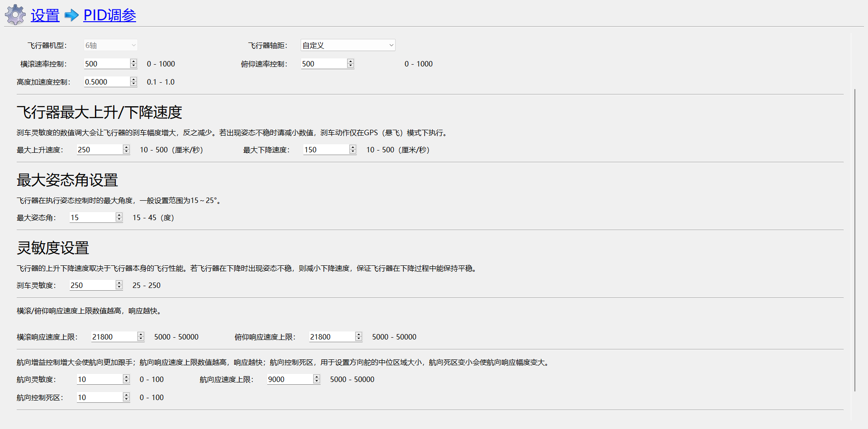Click the 刹车灵敏度 field showing 250
The height and width of the screenshot is (429, 868).
click(x=93, y=285)
